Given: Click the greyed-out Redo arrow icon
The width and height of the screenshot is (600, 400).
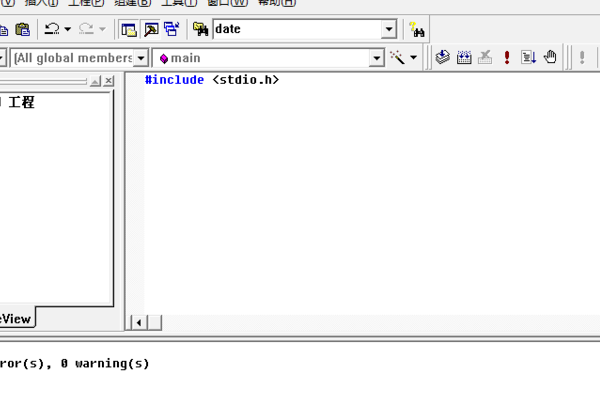Looking at the screenshot, I should [x=86, y=29].
